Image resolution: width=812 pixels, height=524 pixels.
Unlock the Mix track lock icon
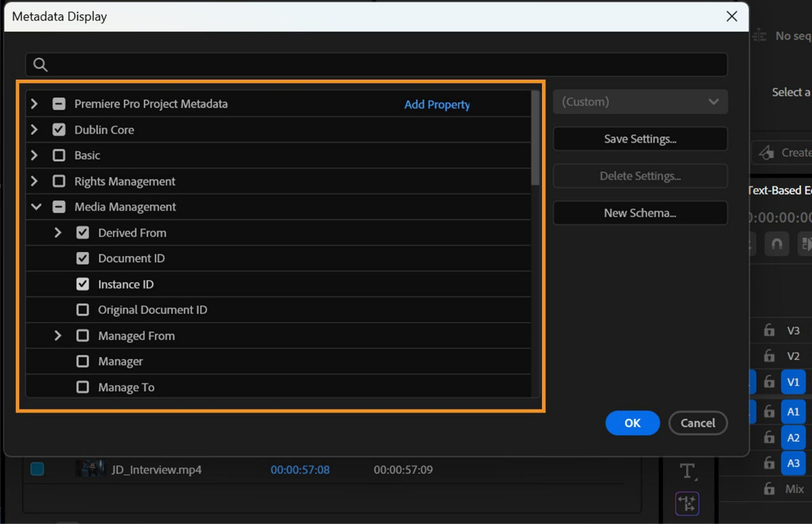[x=769, y=489]
